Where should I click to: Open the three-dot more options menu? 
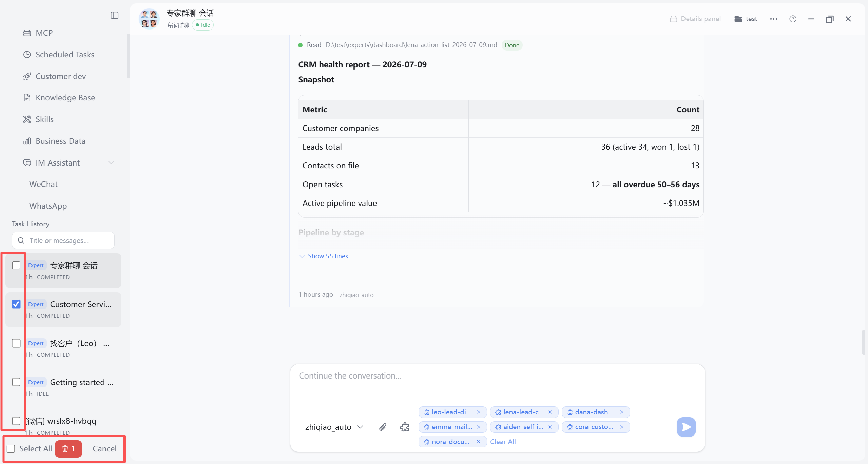[773, 19]
